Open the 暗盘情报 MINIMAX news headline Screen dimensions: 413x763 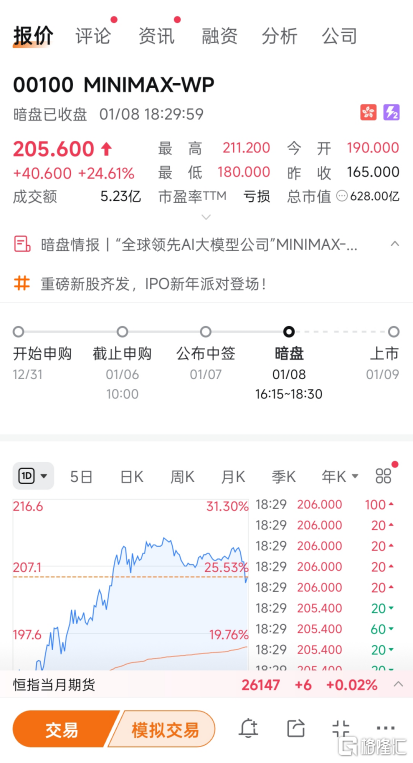point(199,244)
